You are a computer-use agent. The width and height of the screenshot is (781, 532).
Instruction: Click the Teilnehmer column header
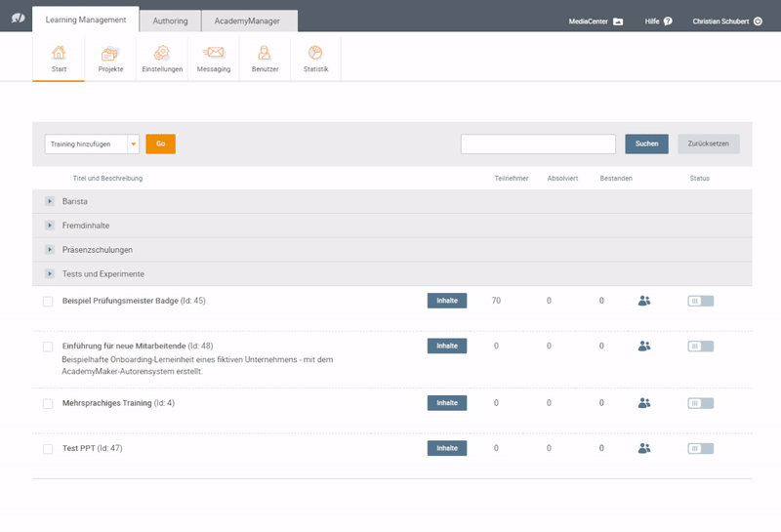click(511, 179)
